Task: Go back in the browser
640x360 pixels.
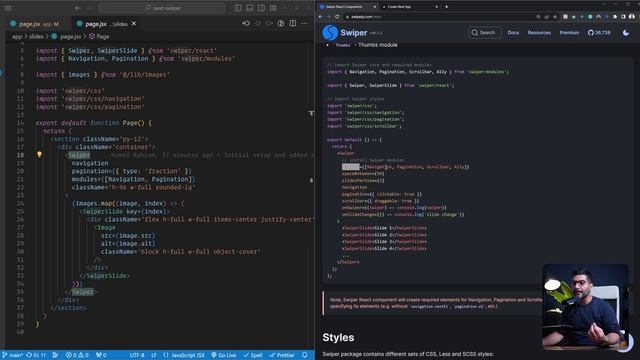Action: point(320,17)
